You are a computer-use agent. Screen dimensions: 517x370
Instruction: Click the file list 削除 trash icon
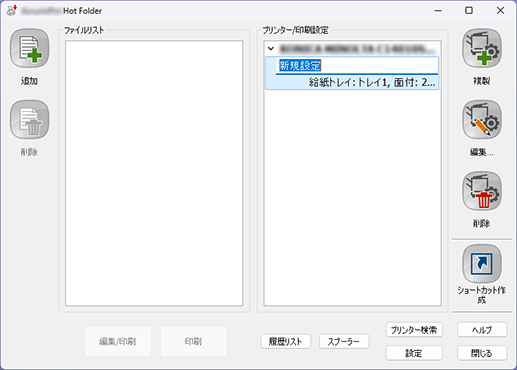coord(29,120)
